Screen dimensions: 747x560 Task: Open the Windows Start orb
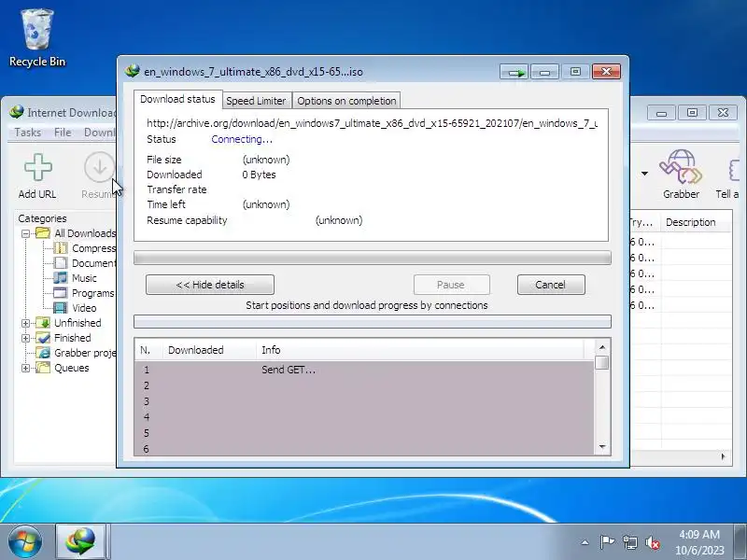pyautogui.click(x=25, y=541)
